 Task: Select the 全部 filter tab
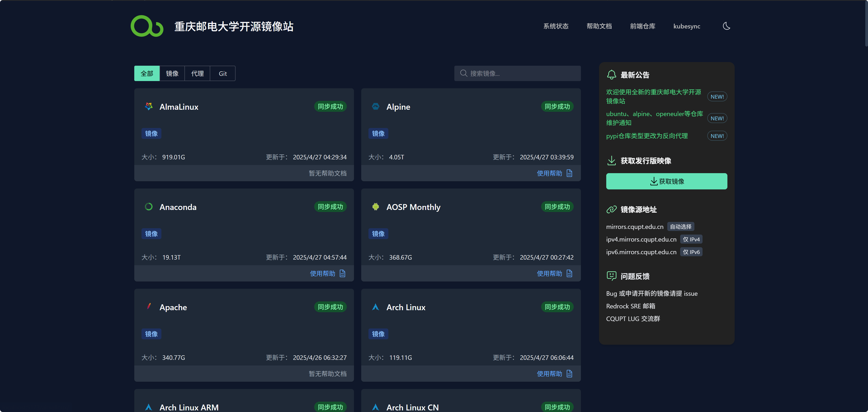pyautogui.click(x=147, y=73)
